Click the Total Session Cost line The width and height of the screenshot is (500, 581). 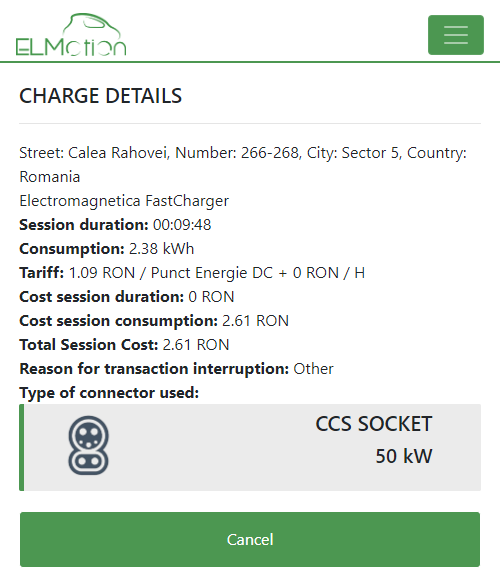[x=124, y=345]
